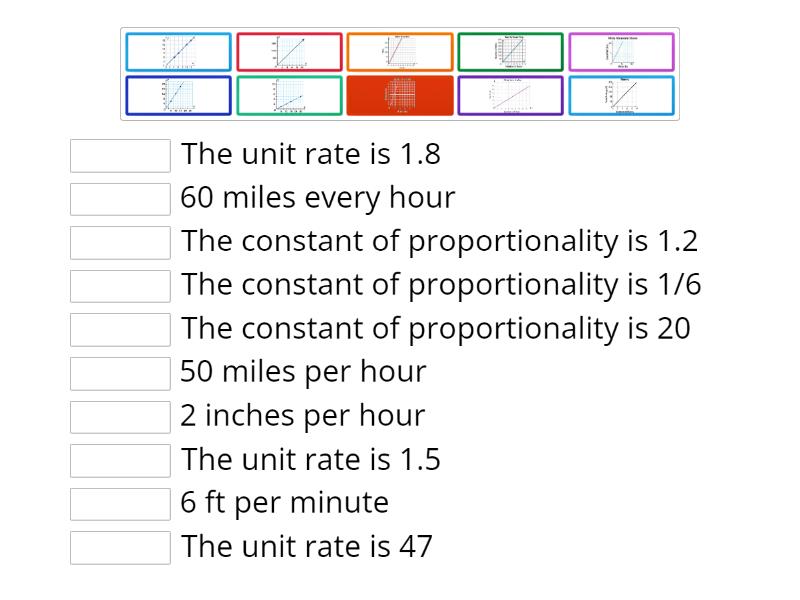Select the slot beside "2 inches per hour"

pyautogui.click(x=121, y=416)
